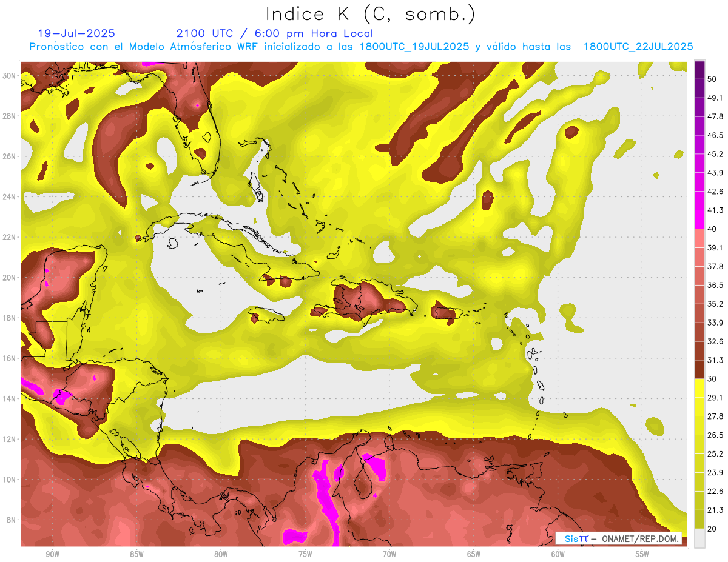This screenshot has width=728, height=562.
Task: Click the 22N latitude label
Action: click(x=10, y=237)
